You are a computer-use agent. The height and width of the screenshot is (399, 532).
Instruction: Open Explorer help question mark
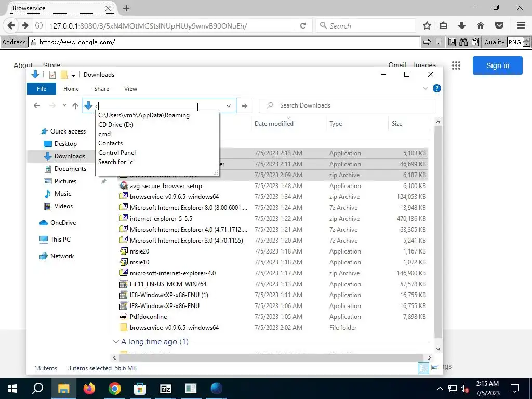tap(436, 88)
